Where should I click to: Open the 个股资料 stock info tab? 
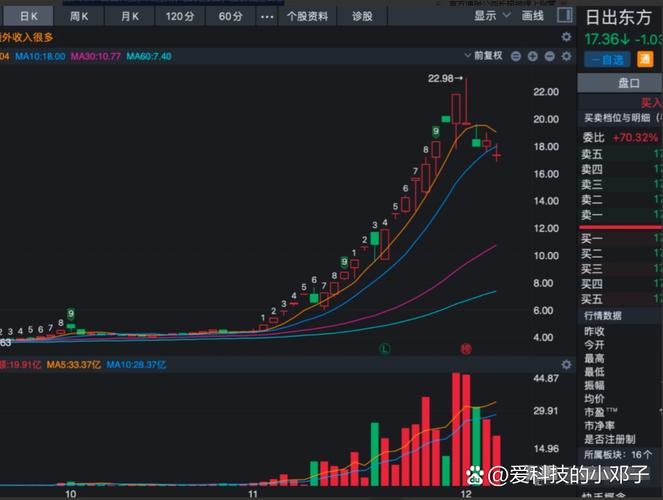(x=307, y=16)
